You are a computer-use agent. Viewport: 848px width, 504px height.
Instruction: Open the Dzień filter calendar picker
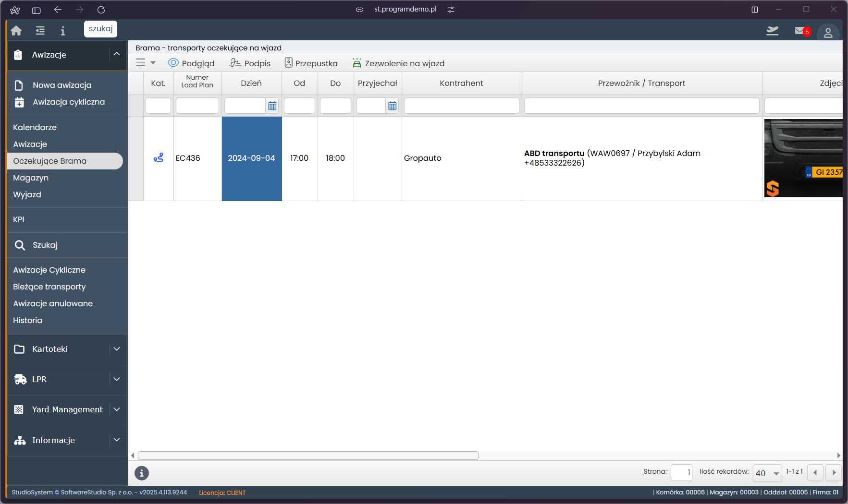[272, 106]
